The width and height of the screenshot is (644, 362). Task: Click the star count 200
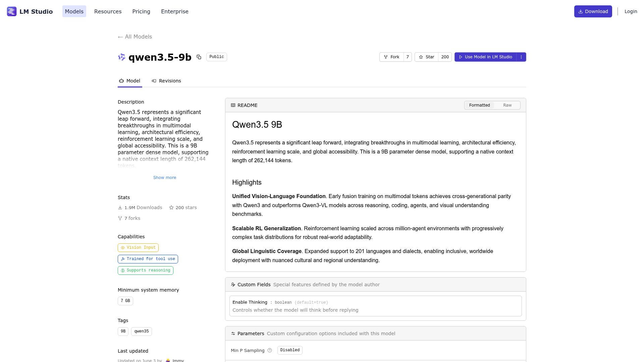(445, 57)
